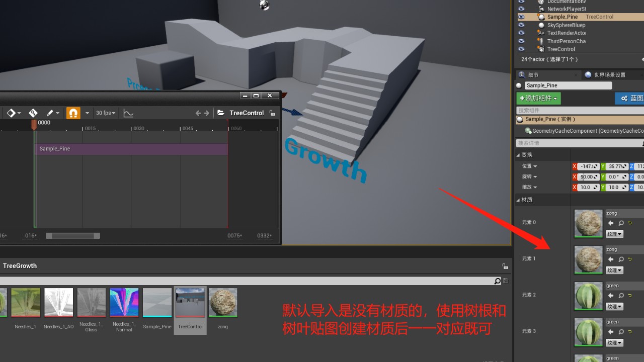Go back in Sequencer navigation history
The width and height of the screenshot is (644, 362).
198,113
